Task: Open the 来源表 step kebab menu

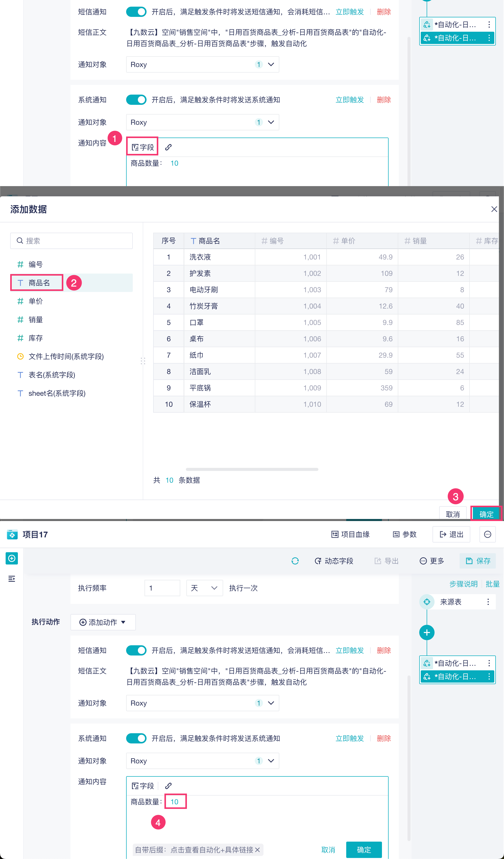Action: click(488, 602)
